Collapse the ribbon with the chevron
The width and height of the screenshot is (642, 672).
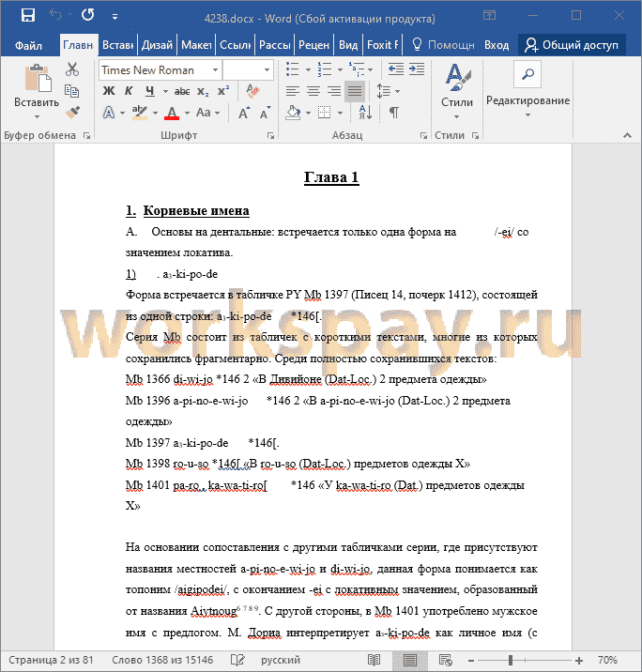click(627, 135)
